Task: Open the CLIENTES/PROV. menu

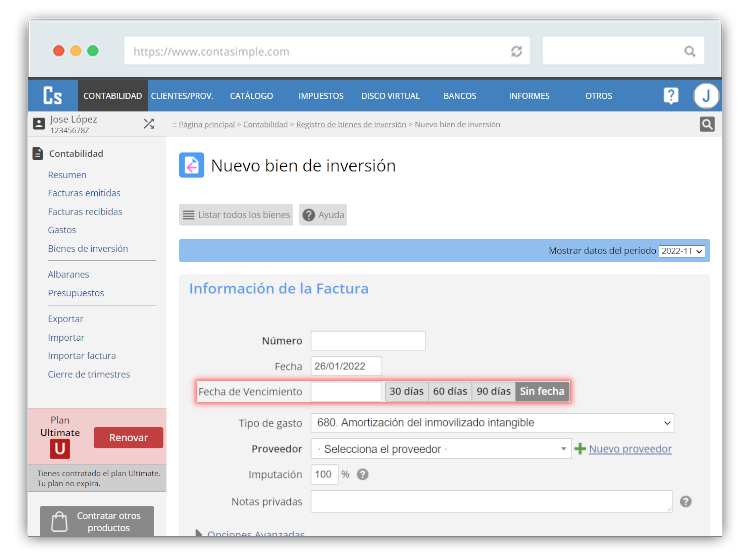Action: (x=182, y=96)
